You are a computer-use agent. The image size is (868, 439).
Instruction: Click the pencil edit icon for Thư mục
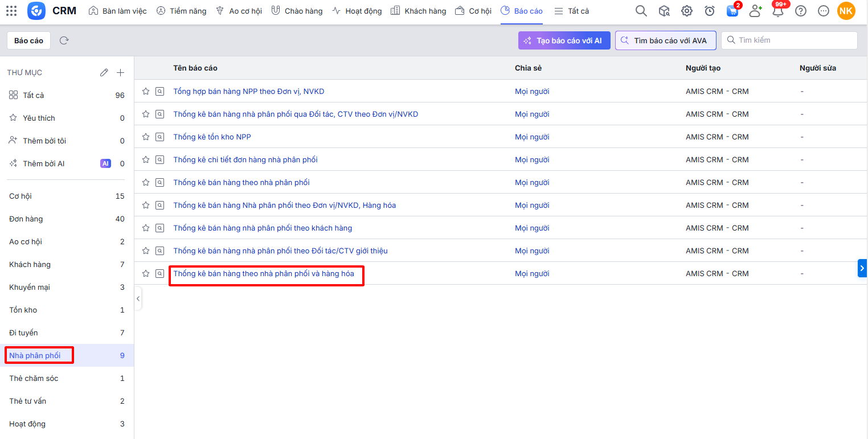pyautogui.click(x=104, y=72)
